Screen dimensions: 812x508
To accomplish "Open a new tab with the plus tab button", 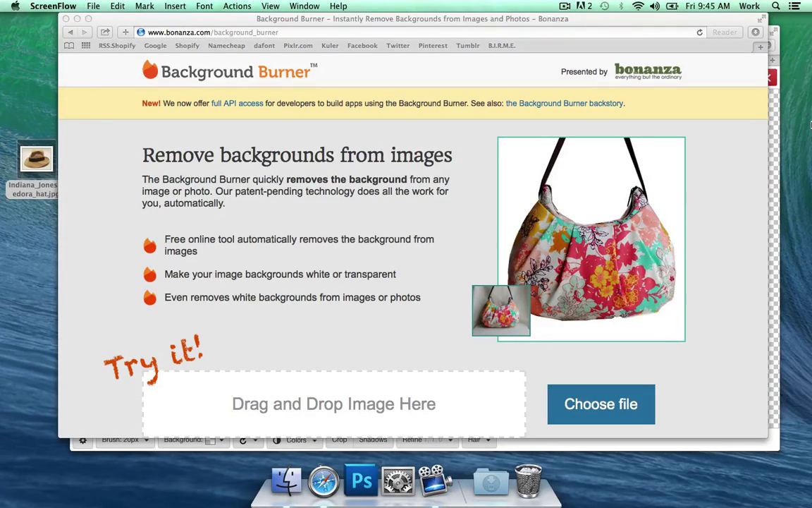I will [x=761, y=47].
